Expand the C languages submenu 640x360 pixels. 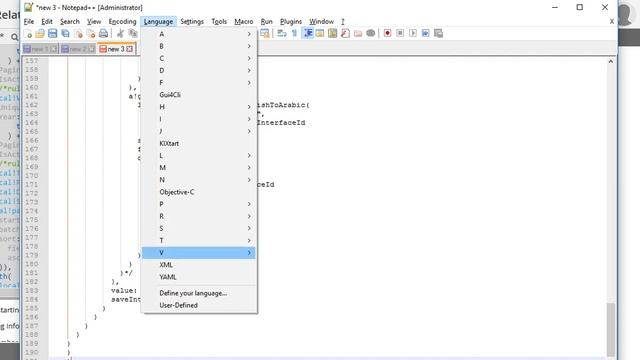[x=199, y=58]
